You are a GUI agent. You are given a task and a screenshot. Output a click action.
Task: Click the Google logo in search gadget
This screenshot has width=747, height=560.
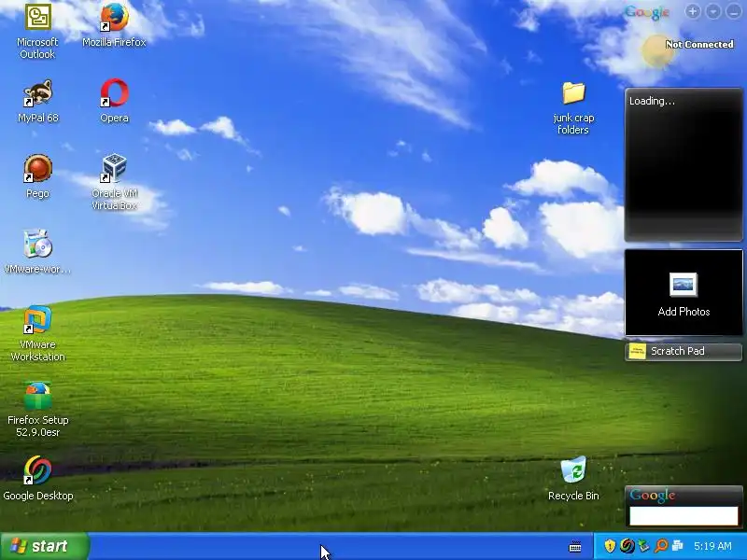pos(652,496)
